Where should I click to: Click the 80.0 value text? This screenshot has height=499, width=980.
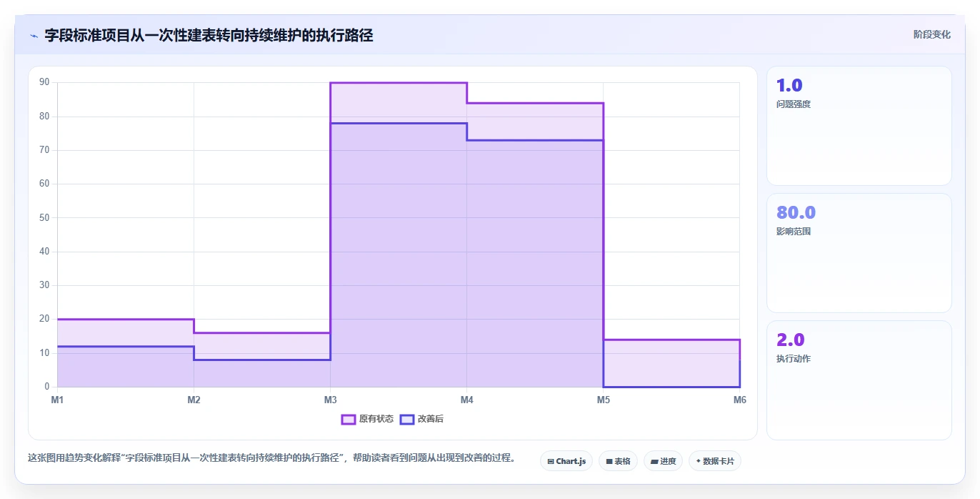click(x=796, y=213)
